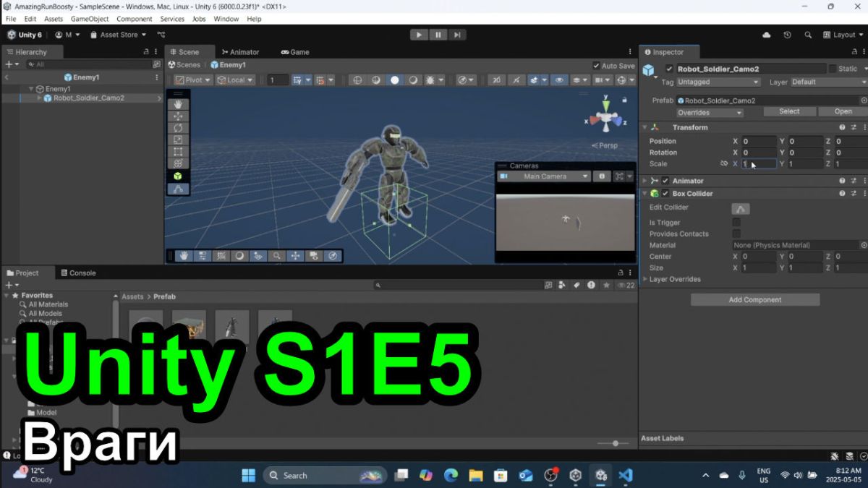Select the Move tool in Scene tools overlay
The image size is (868, 488).
point(178,116)
